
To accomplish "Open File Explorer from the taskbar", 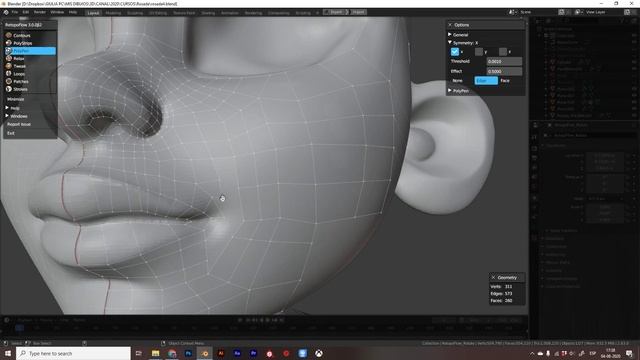I will coord(156,353).
